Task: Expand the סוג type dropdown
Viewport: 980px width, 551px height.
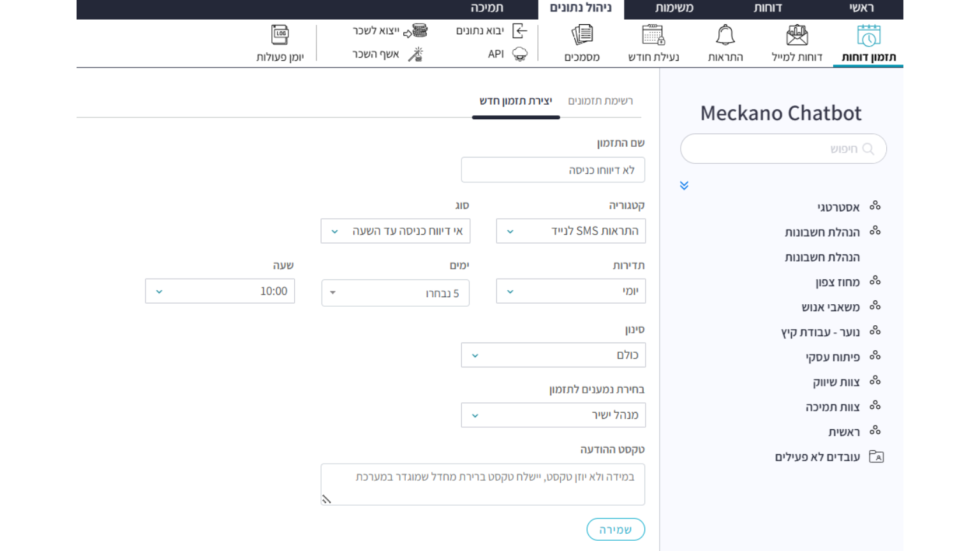Action: (396, 231)
